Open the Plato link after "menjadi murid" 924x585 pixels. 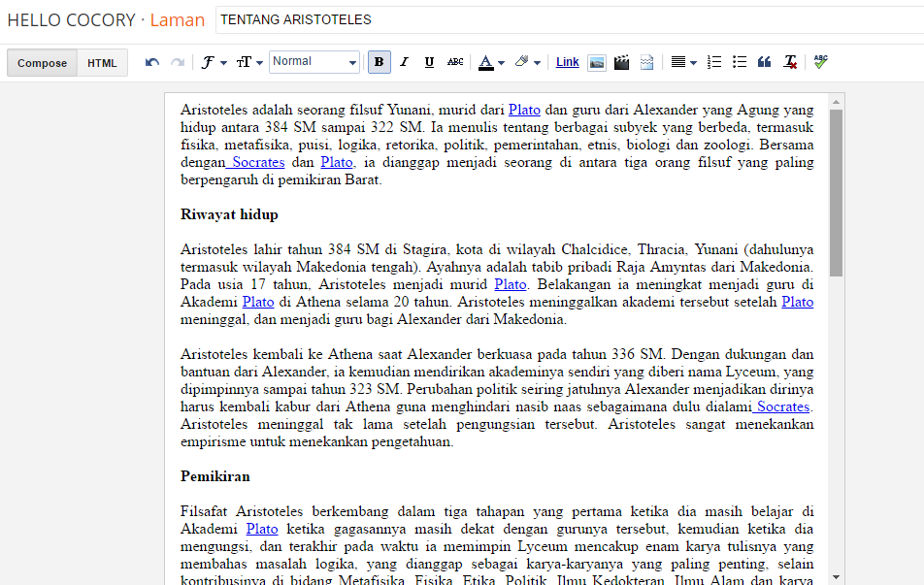tap(511, 284)
